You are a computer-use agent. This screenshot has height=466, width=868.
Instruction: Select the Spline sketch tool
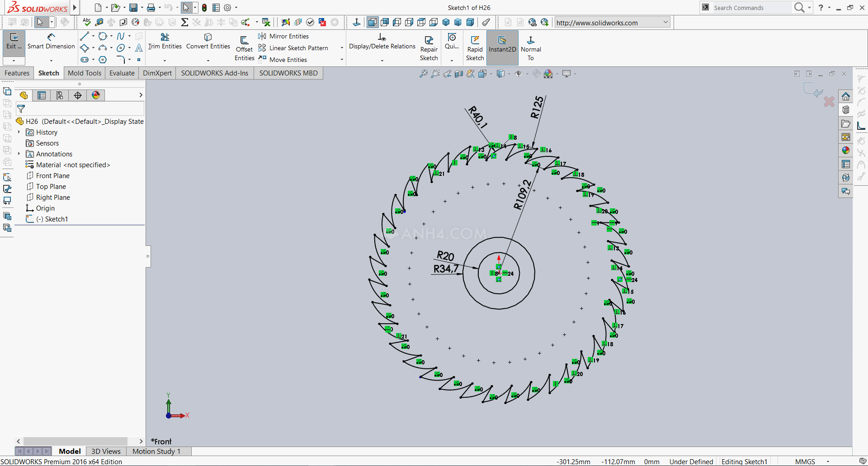point(121,36)
